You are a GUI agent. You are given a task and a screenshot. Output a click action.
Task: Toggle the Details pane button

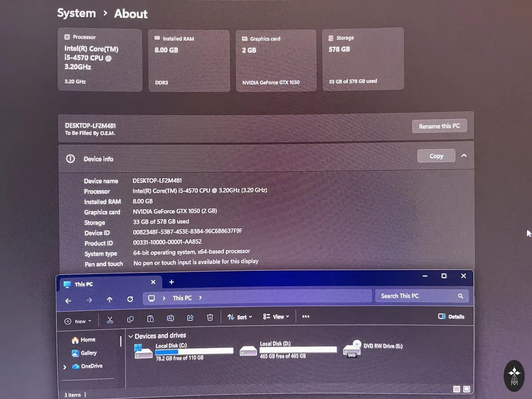451,317
